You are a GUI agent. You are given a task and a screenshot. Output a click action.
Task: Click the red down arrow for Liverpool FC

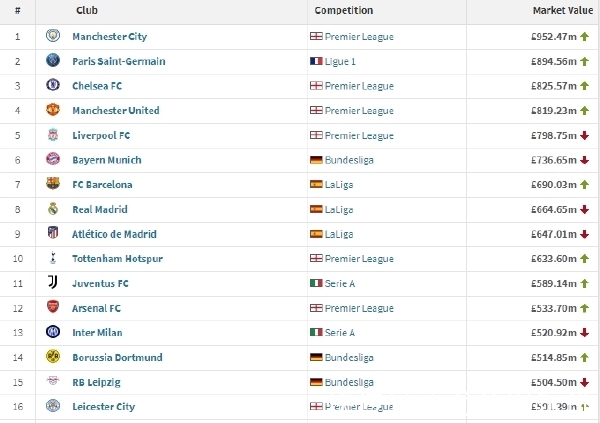tap(584, 136)
